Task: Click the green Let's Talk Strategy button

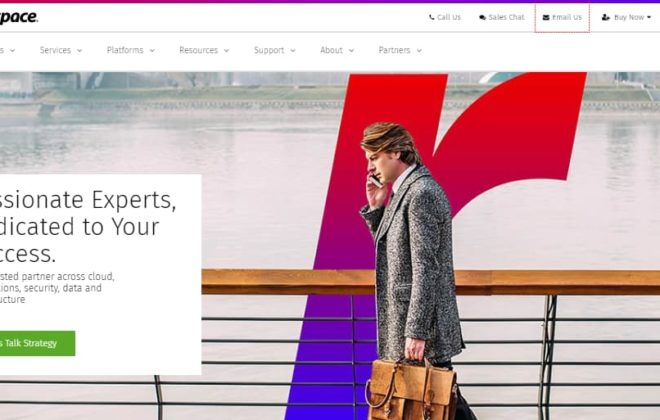Action: pyautogui.click(x=37, y=343)
